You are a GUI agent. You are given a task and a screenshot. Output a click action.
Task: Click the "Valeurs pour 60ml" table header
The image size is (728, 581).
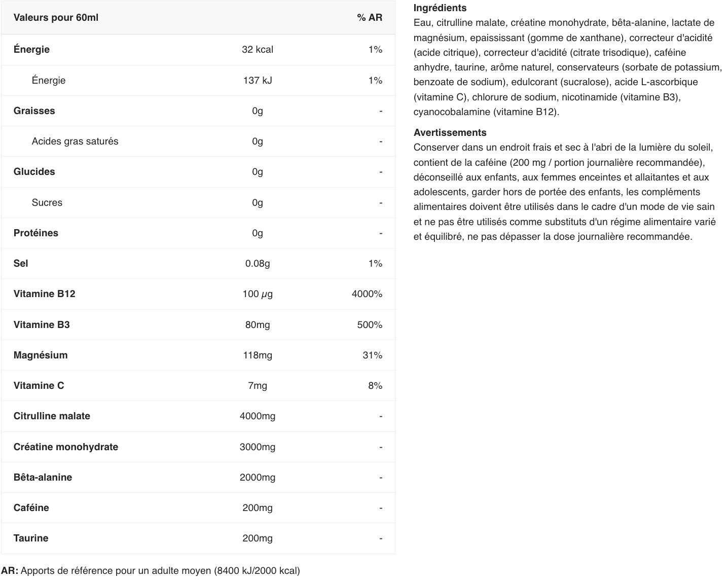pos(56,18)
